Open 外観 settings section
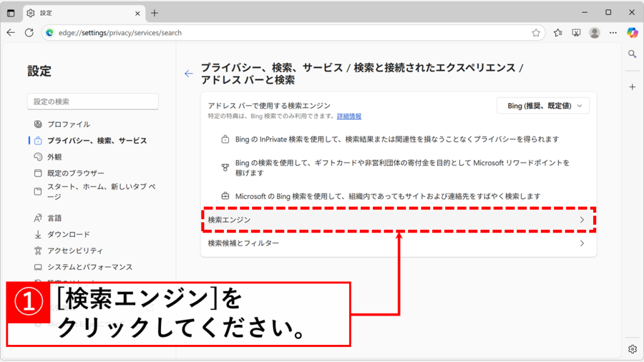The height and width of the screenshot is (362, 644). point(54,156)
